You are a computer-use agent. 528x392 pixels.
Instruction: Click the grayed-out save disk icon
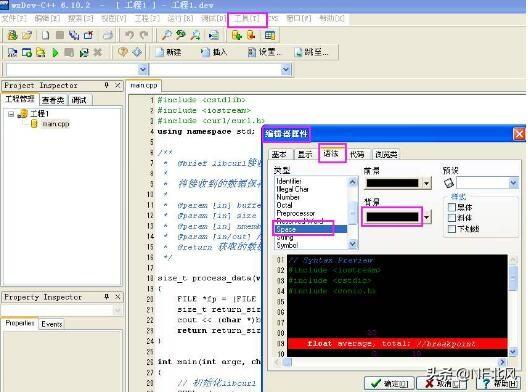(x=60, y=35)
